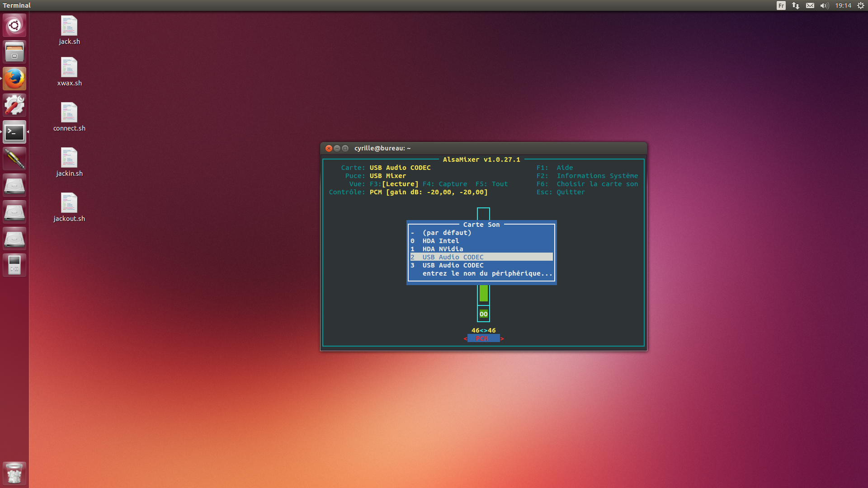Launch System Settings wrench-gear icon
Viewport: 868px width, 488px height.
point(14,105)
